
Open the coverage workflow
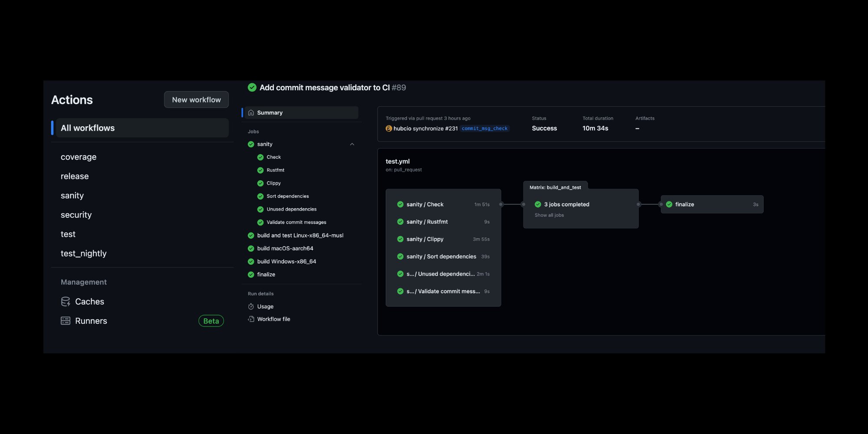click(79, 157)
